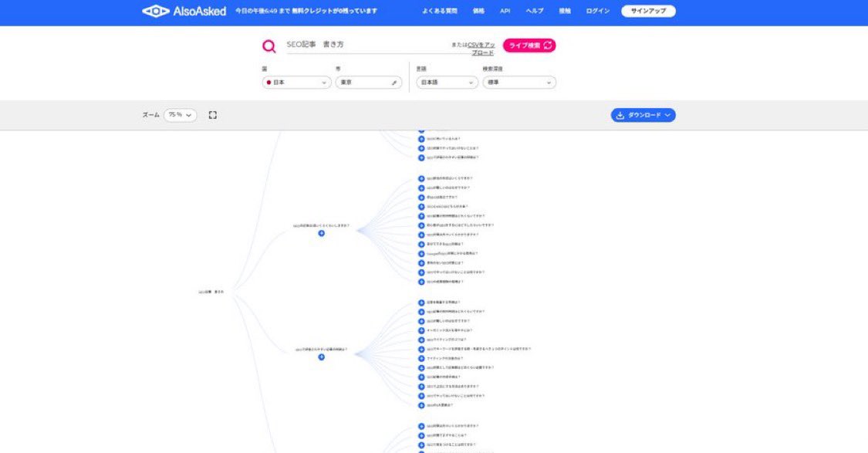Image resolution: width=868 pixels, height=453 pixels.
Task: Click the ログイン login link
Action: coord(597,11)
